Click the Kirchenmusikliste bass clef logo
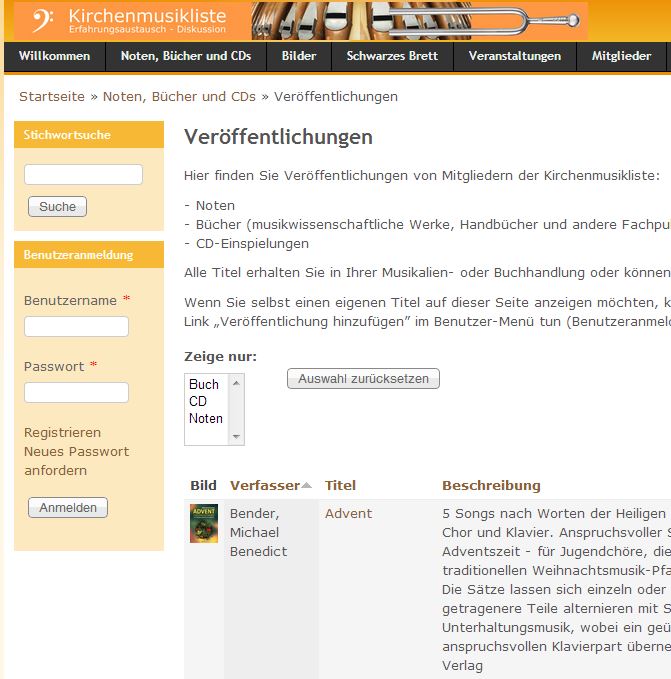 pyautogui.click(x=42, y=20)
